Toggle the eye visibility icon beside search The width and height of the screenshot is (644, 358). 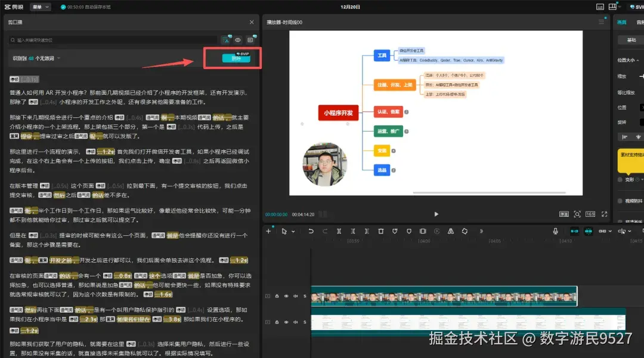[x=238, y=40]
